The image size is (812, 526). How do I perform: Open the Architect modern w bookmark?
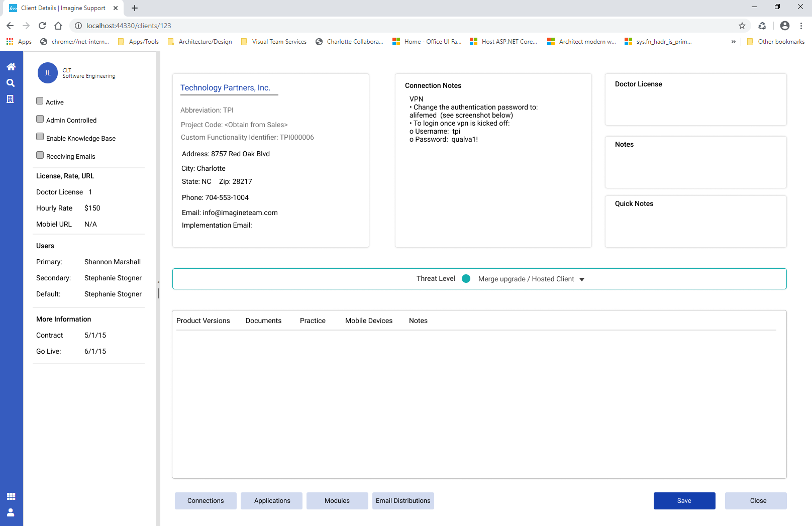click(x=581, y=42)
